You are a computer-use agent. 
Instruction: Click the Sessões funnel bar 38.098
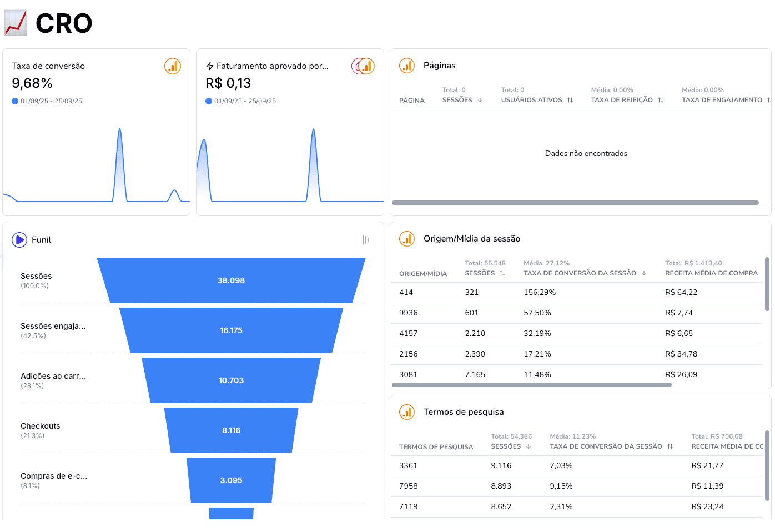[x=231, y=280]
